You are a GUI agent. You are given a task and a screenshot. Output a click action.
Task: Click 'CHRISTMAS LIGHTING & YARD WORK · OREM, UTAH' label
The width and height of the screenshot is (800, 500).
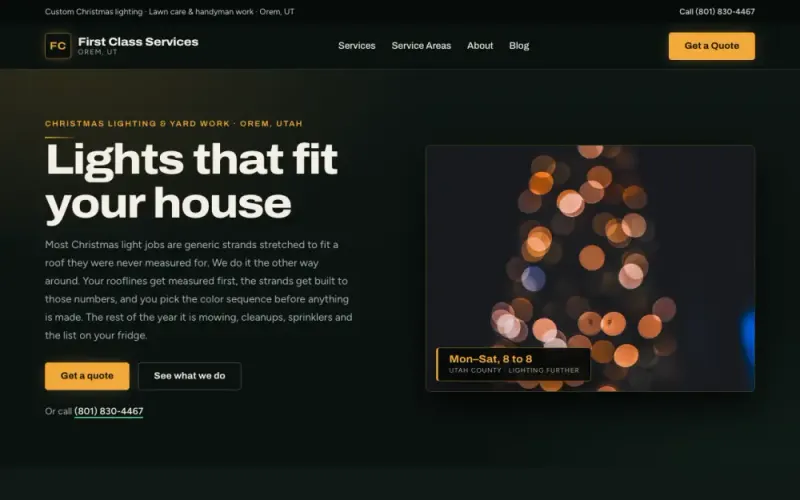pyautogui.click(x=174, y=123)
